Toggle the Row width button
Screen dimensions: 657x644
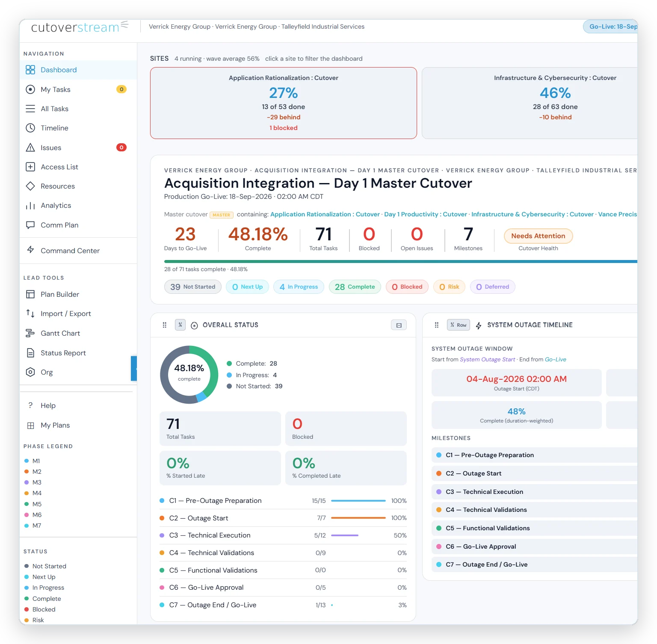point(459,325)
